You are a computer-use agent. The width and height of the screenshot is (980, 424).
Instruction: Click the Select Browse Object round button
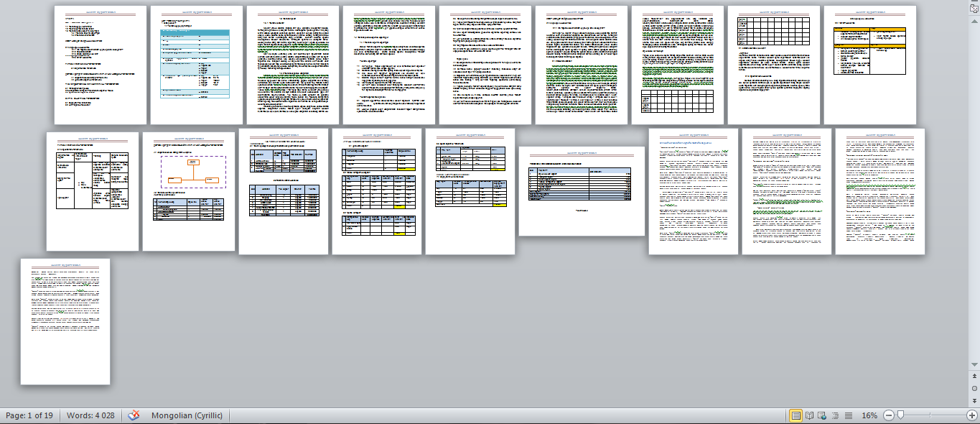(x=974, y=388)
